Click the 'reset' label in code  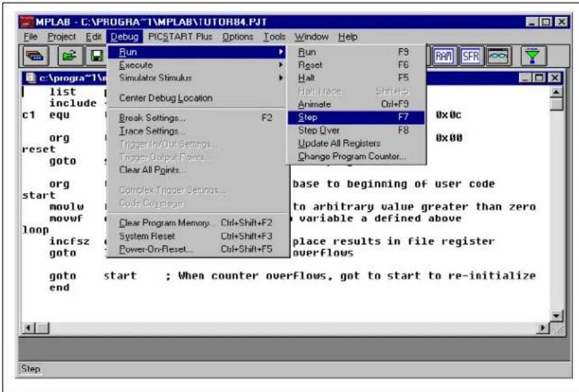tap(39, 149)
